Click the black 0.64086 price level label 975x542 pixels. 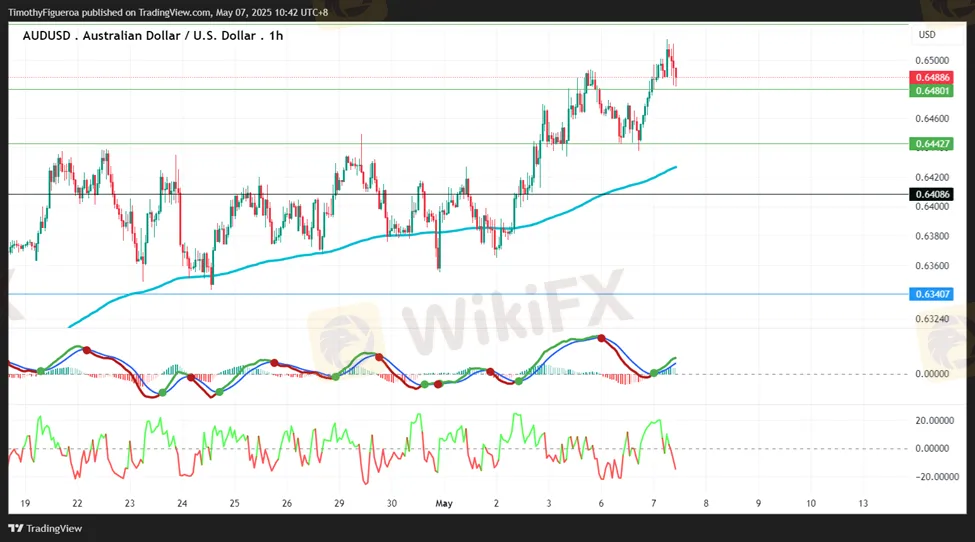931,194
